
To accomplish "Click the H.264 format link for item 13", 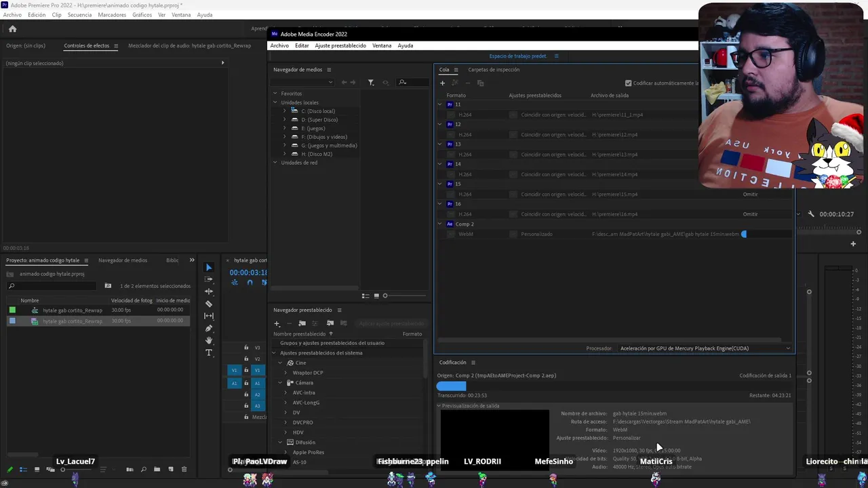I will [465, 155].
